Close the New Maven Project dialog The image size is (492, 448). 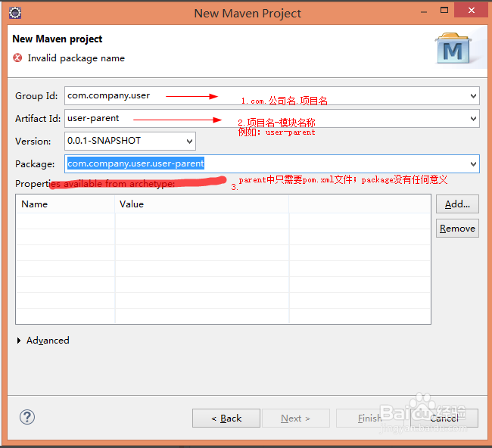coord(472,11)
